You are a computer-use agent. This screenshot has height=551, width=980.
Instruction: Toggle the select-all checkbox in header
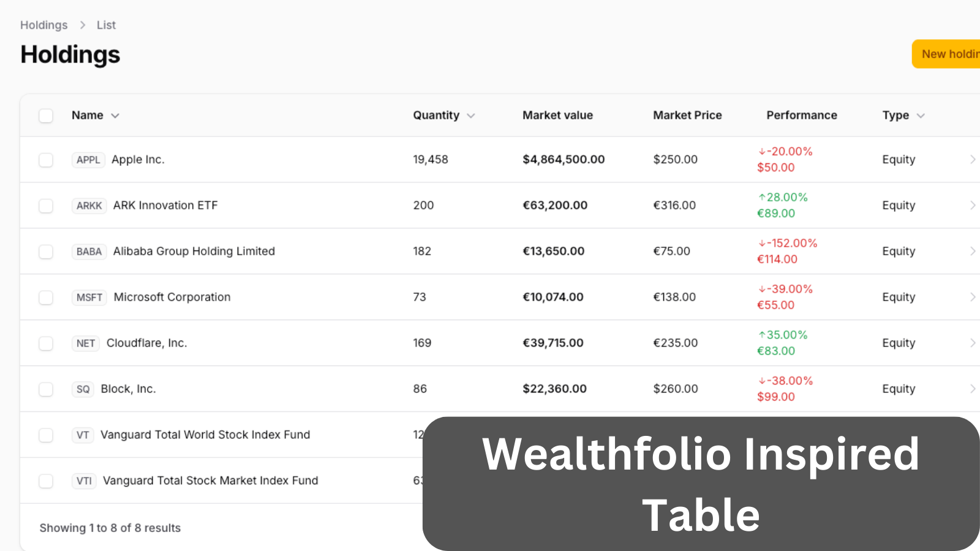[x=46, y=116]
